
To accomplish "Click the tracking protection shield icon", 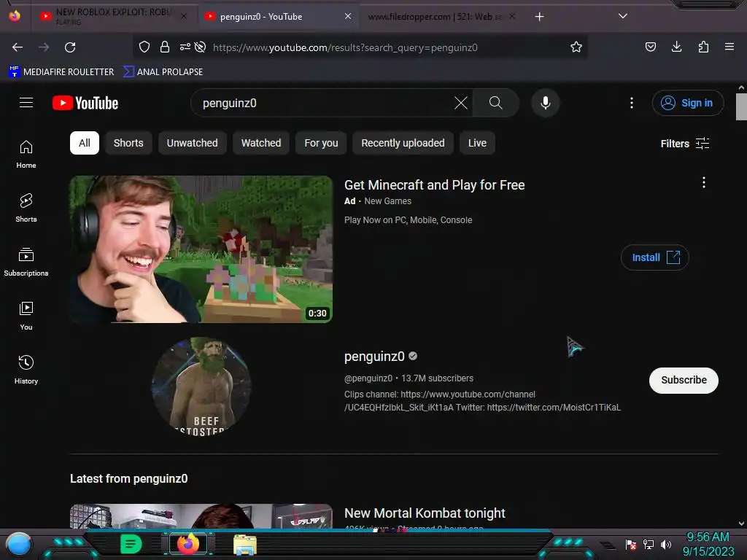I will [144, 47].
